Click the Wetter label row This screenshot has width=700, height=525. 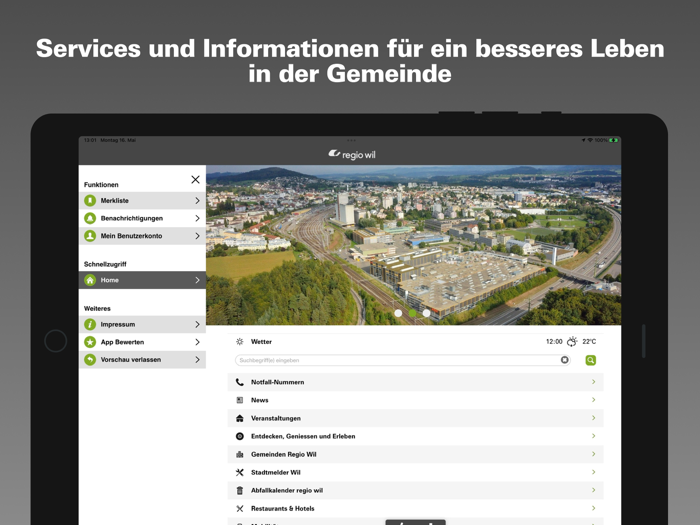[416, 342]
